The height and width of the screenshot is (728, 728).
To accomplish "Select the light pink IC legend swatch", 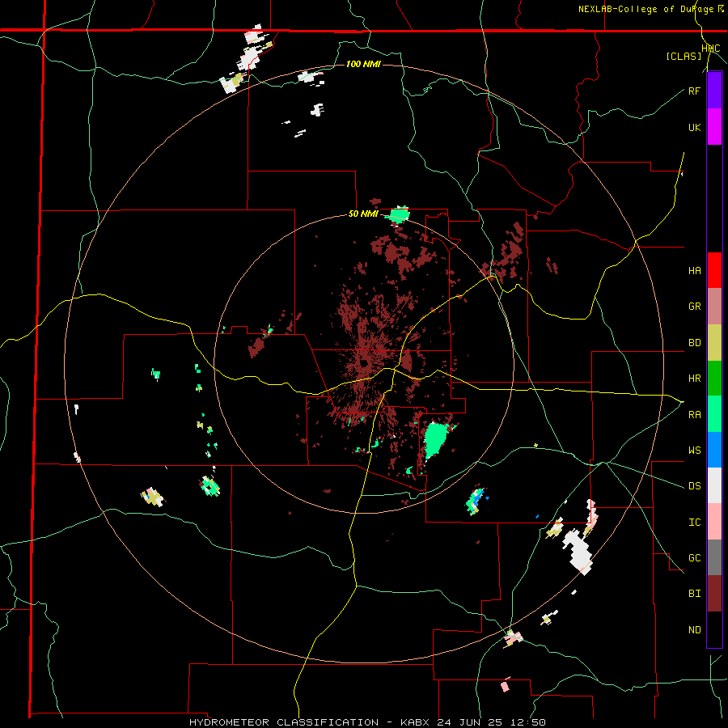I will pos(714,522).
